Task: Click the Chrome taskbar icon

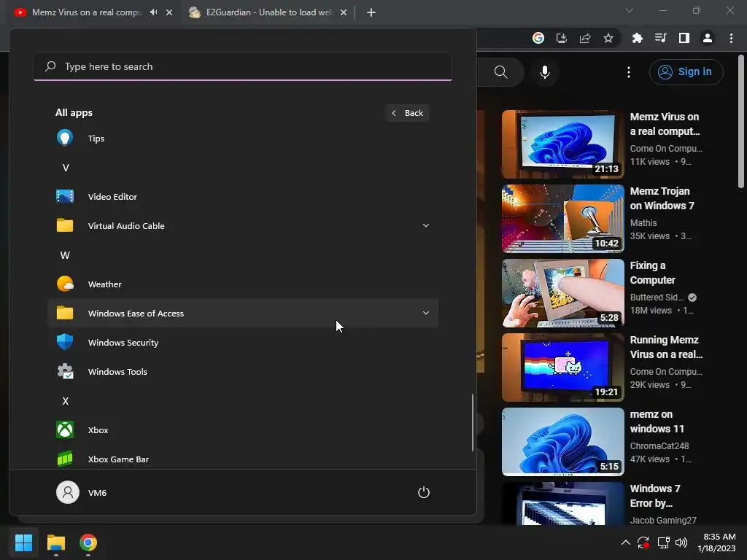Action: (88, 542)
